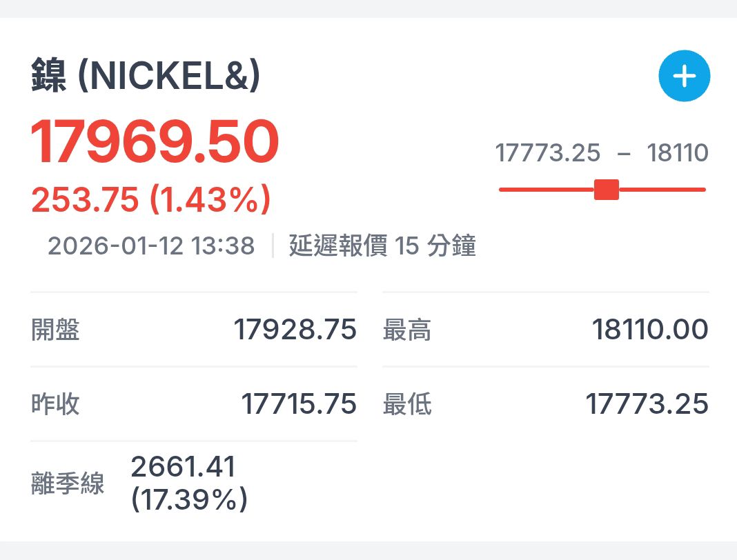Click the red day-range slider marker
The image size is (737, 560).
pos(607,190)
